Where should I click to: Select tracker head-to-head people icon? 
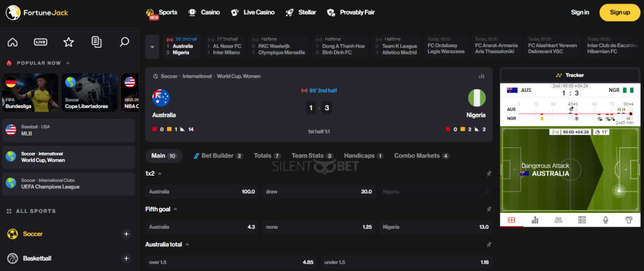[x=558, y=220]
